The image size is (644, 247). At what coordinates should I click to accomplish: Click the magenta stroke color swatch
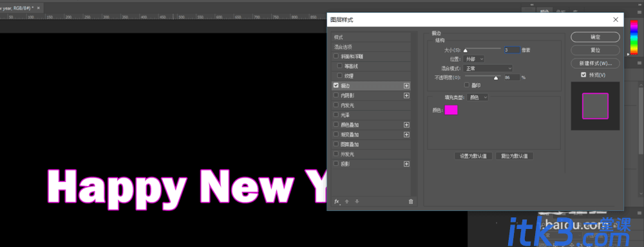point(451,110)
